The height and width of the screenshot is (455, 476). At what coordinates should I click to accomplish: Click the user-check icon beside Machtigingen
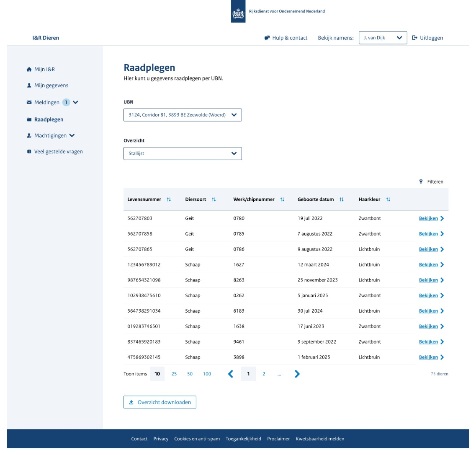[x=29, y=135]
